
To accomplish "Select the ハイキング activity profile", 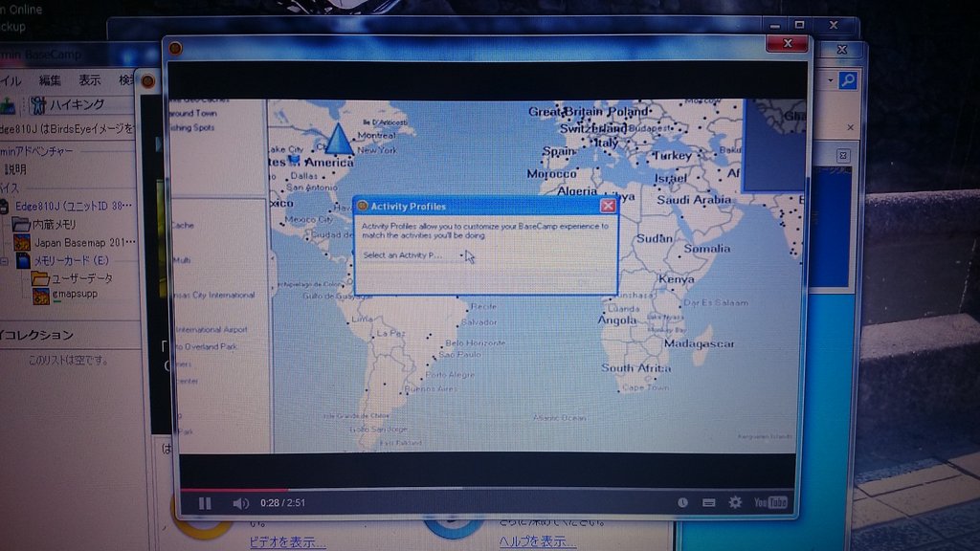I will click(77, 104).
